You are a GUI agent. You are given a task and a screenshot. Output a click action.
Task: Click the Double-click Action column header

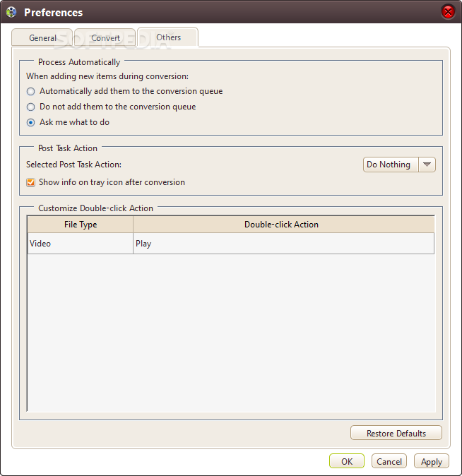[283, 225]
